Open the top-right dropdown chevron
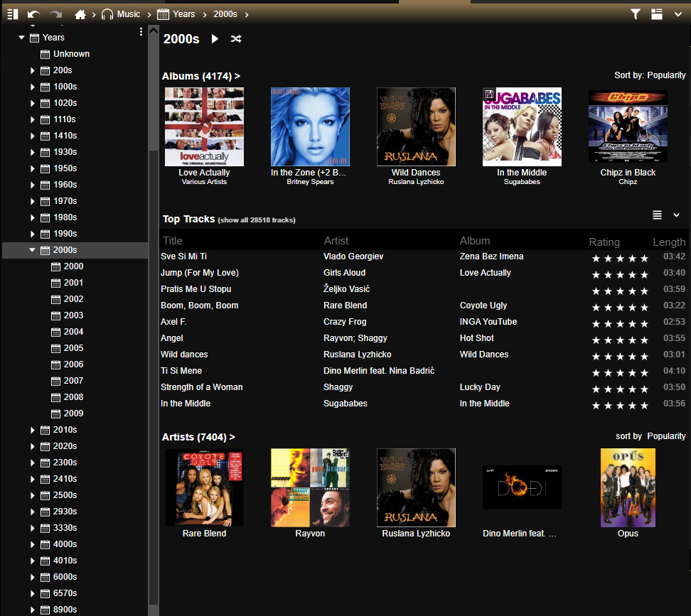Viewport: 691px width, 616px height. click(677, 14)
